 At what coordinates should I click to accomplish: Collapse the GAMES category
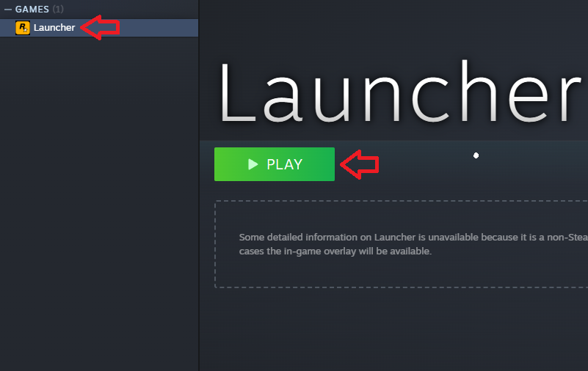click(8, 10)
